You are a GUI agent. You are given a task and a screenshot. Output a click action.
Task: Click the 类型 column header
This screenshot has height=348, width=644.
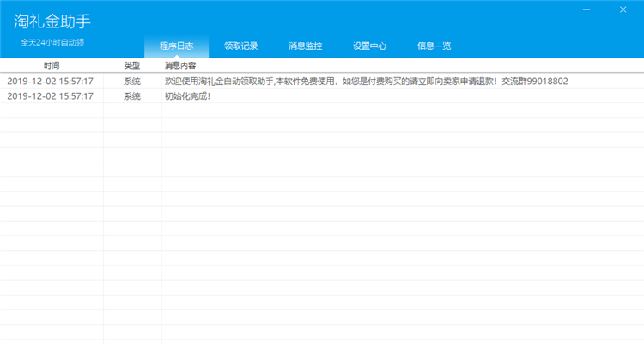point(132,65)
